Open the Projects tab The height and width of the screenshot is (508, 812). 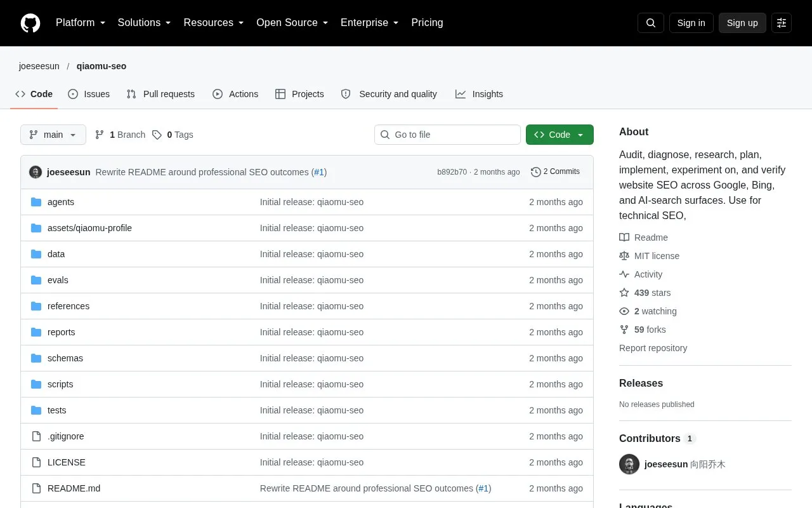click(299, 94)
